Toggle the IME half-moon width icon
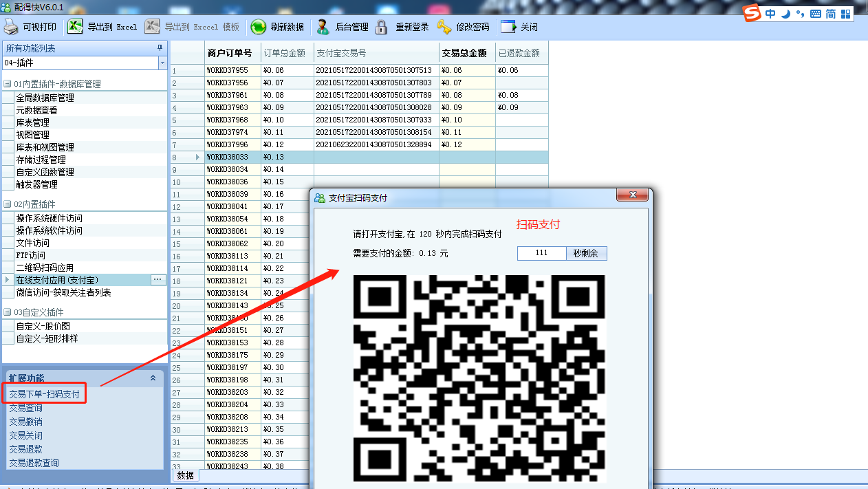This screenshot has height=489, width=868. 785,13
